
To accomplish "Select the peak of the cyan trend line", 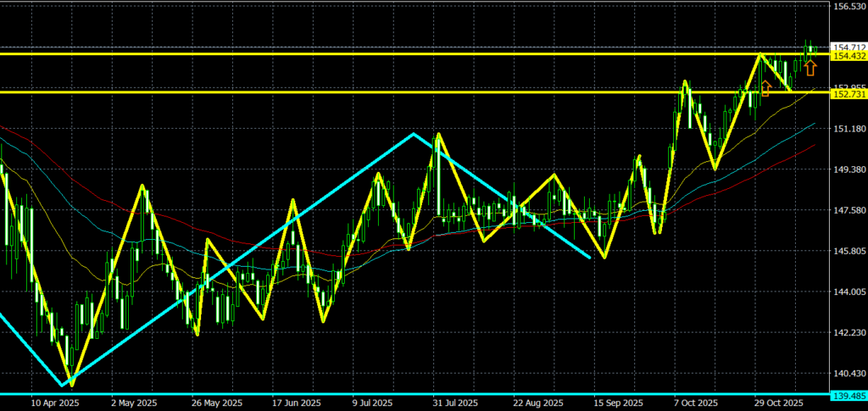I will [x=413, y=134].
